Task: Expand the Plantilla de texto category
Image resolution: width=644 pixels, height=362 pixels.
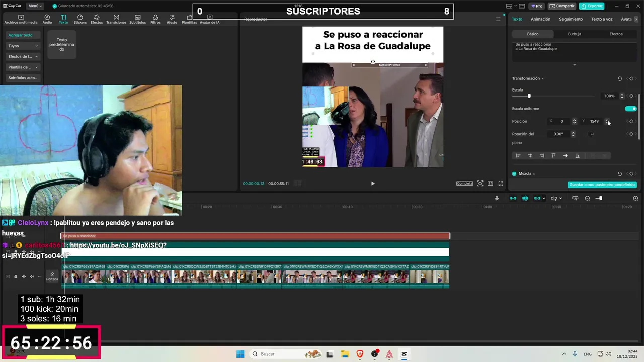Action: tap(23, 67)
